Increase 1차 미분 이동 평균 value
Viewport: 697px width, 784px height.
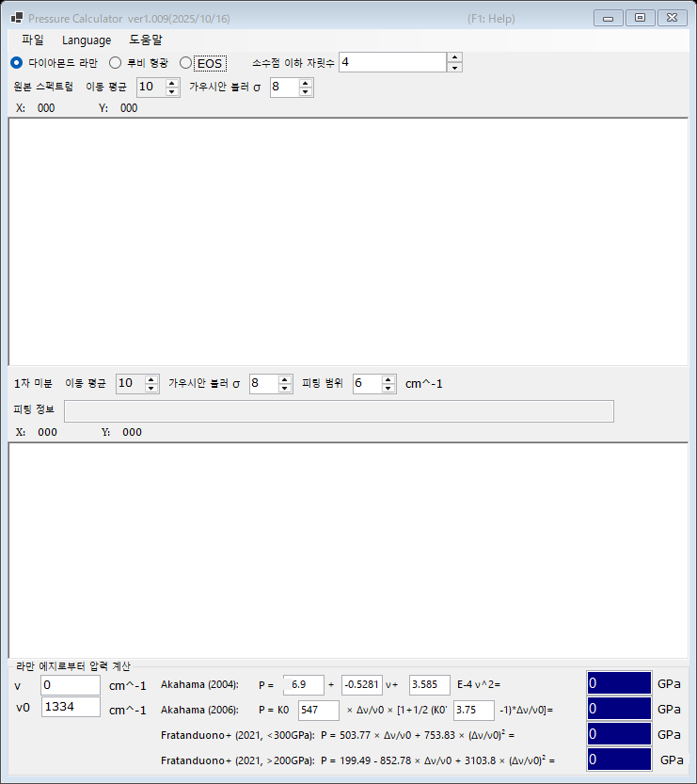point(151,379)
